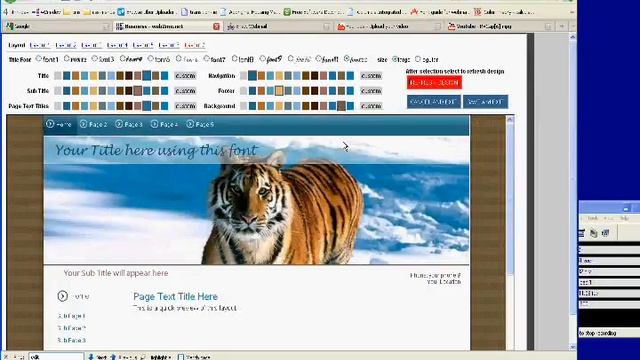Pick the yellow swatch in the Title row
Viewport: 640px width, 360px height.
tap(93, 76)
